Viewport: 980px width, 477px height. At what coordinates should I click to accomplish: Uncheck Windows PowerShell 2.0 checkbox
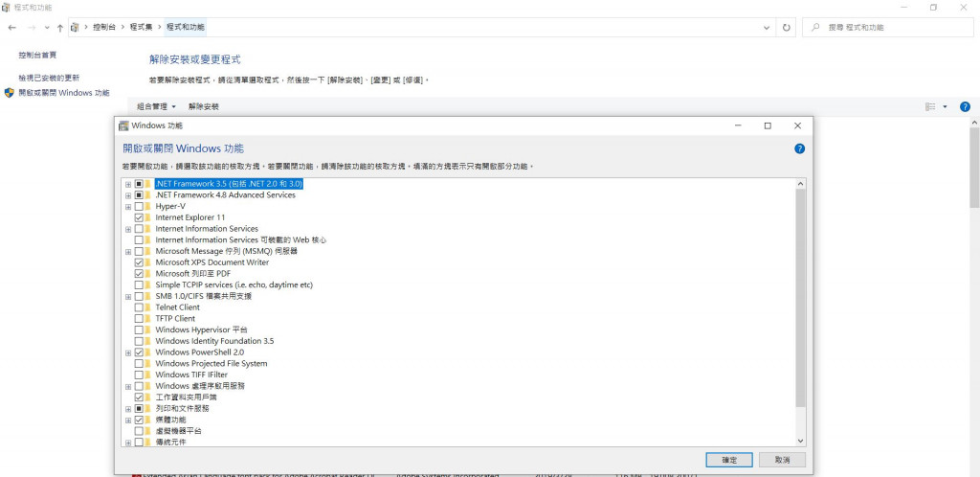[x=139, y=352]
